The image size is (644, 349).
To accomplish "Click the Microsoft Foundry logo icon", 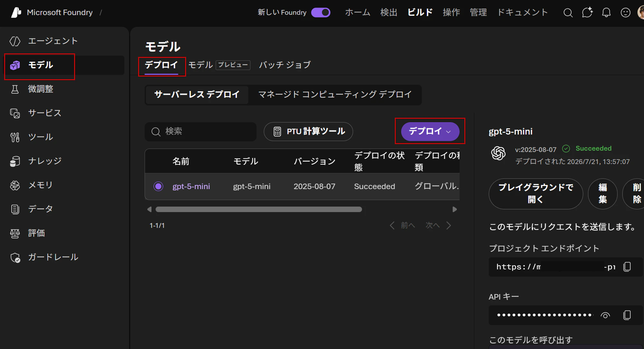I will (x=16, y=12).
